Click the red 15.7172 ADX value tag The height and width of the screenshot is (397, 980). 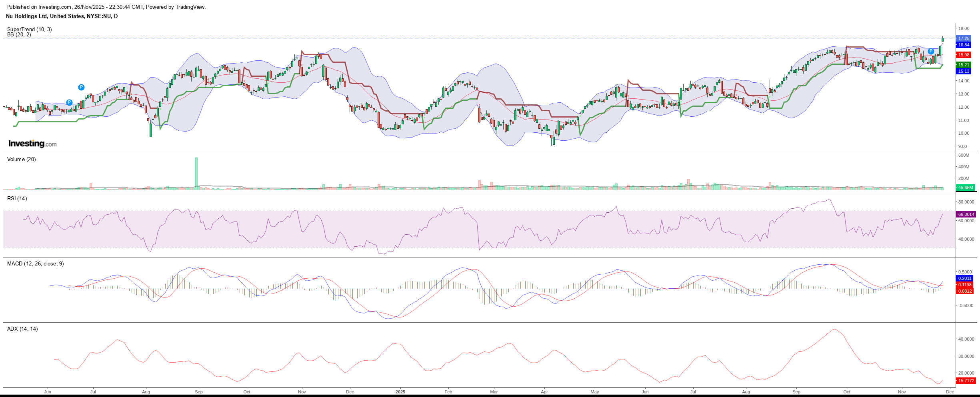pyautogui.click(x=966, y=381)
